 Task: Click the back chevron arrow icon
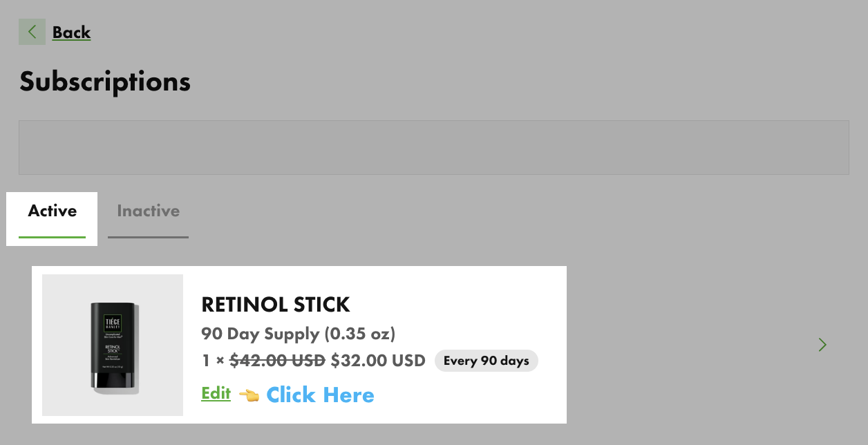coord(32,32)
